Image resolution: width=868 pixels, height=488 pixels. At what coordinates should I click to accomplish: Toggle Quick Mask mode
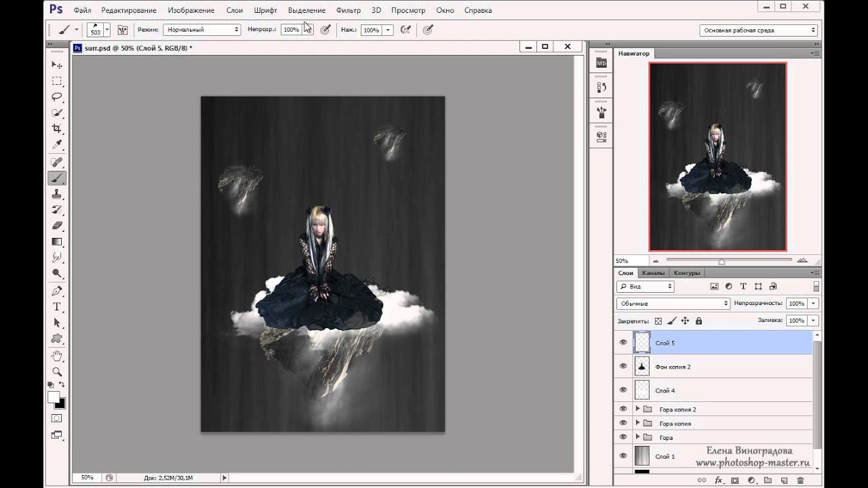tap(57, 418)
